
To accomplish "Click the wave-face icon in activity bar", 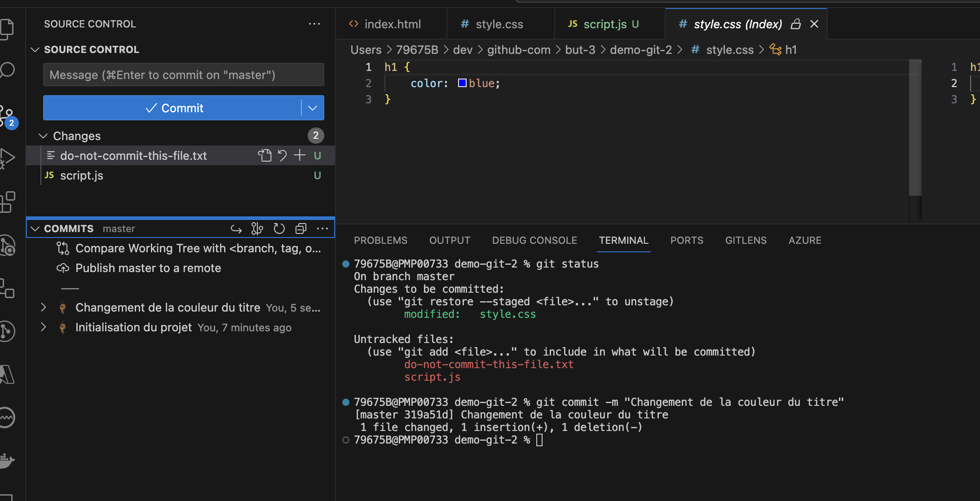I will (x=7, y=417).
